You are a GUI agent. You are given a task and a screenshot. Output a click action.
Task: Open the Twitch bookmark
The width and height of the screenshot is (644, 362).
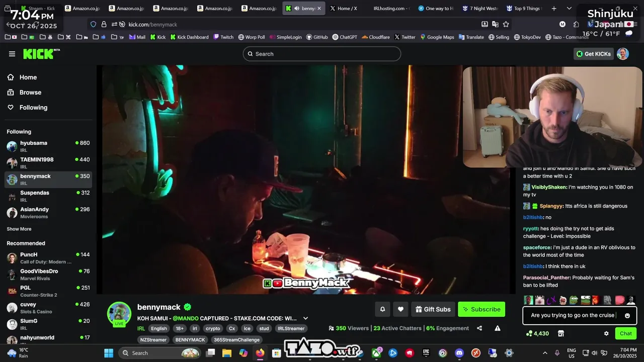point(223,37)
